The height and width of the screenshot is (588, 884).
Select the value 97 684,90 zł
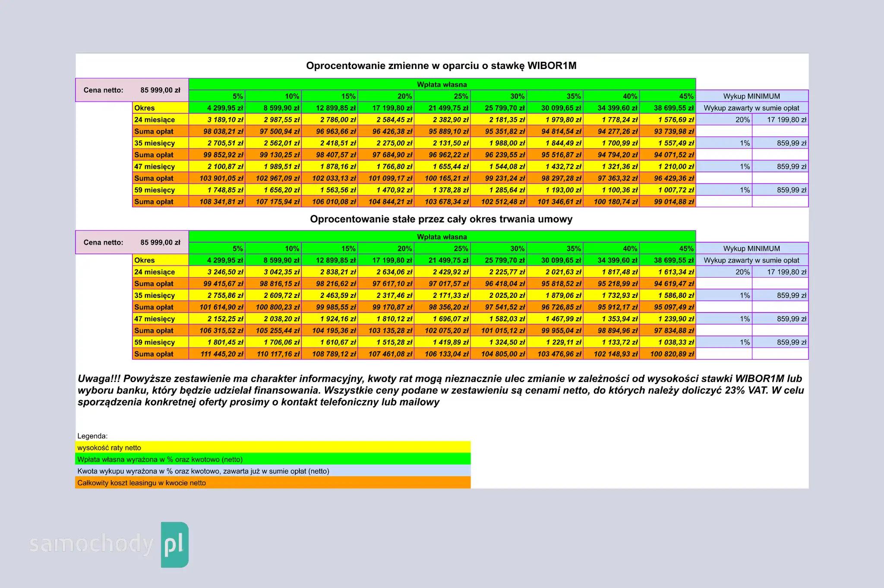[386, 155]
